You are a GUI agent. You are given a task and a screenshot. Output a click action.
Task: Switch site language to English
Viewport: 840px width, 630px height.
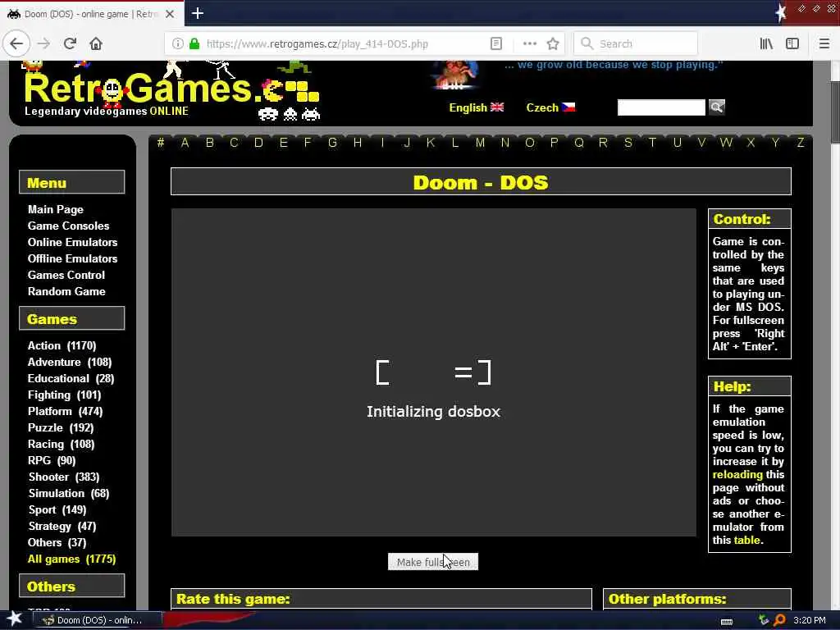pos(477,107)
